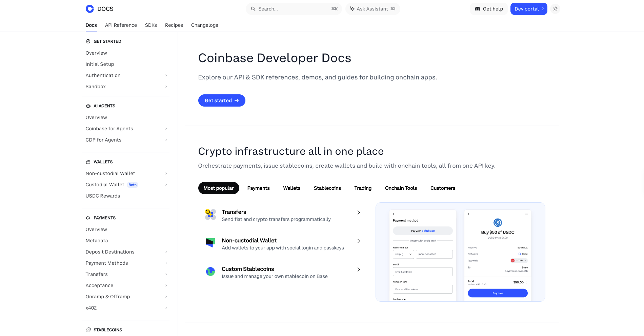Click Pay with coinbase in preview
Image resolution: width=644 pixels, height=336 pixels.
[423, 231]
